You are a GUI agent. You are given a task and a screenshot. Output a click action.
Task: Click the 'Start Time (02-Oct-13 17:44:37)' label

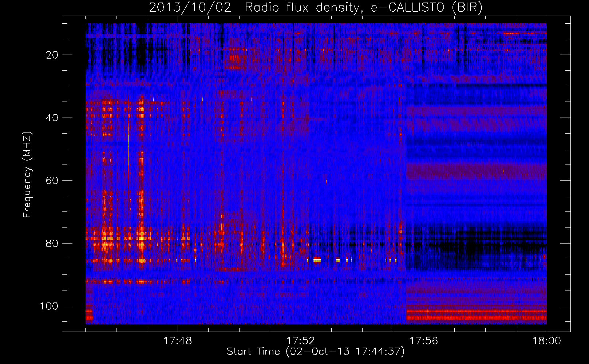coord(316,352)
